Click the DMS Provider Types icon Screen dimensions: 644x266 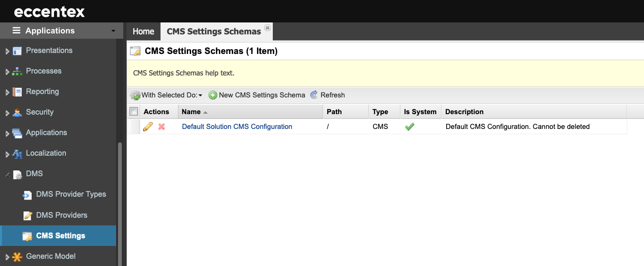pos(28,195)
